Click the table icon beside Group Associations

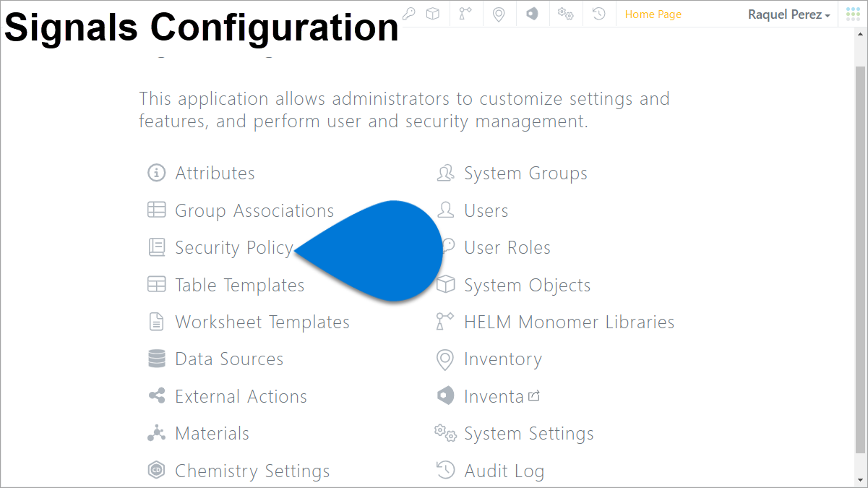[x=156, y=210]
